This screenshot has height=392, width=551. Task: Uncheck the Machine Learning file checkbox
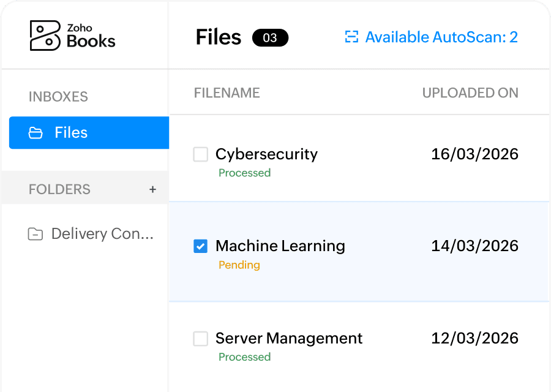coord(201,246)
